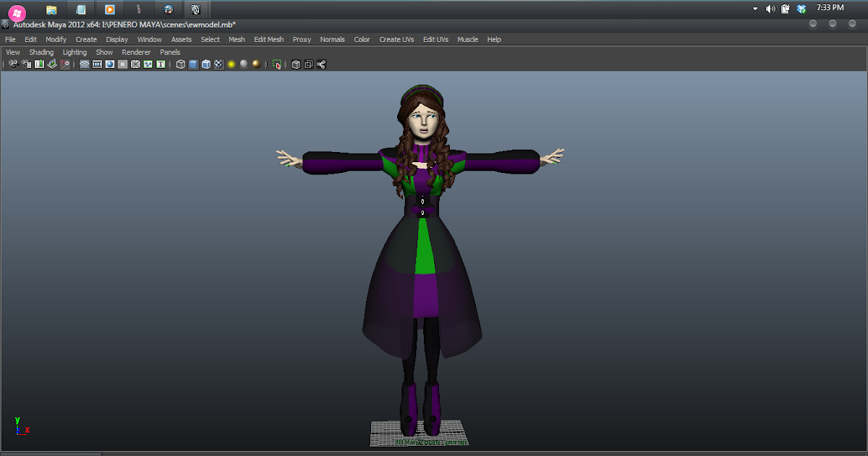Image resolution: width=868 pixels, height=456 pixels.
Task: Enable the film gate display icon
Action: pos(95,64)
